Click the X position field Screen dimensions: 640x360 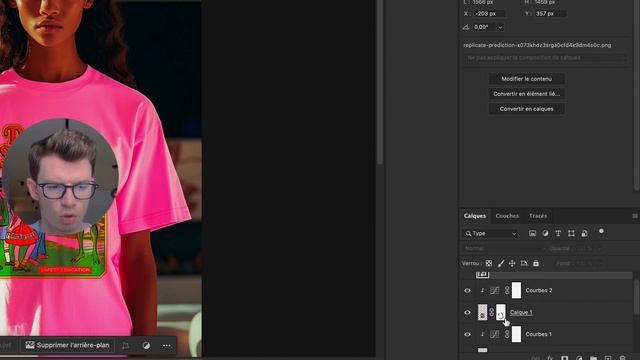click(489, 14)
